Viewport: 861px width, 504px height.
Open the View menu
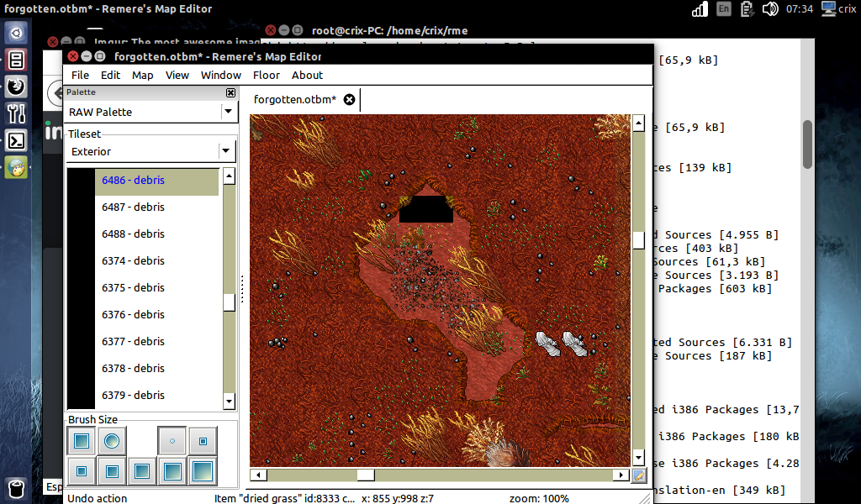(177, 75)
